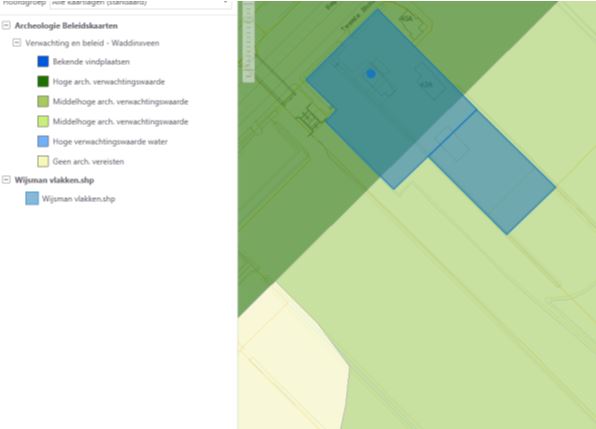Click the map zoom slider bar
The image size is (596, 429).
[248, 42]
